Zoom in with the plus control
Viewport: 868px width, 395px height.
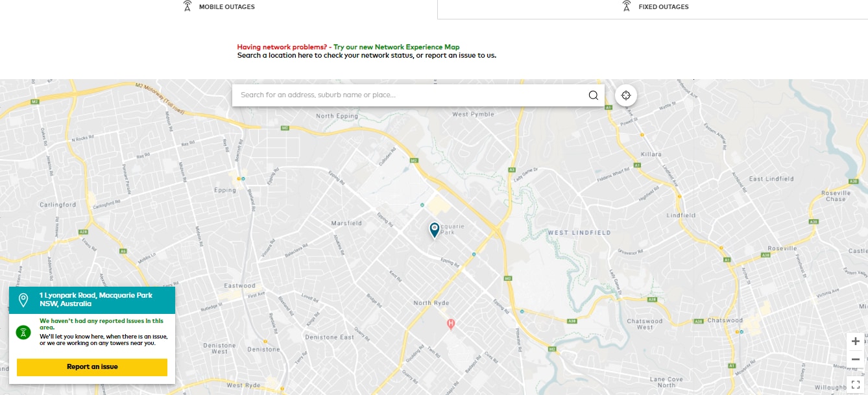854,340
